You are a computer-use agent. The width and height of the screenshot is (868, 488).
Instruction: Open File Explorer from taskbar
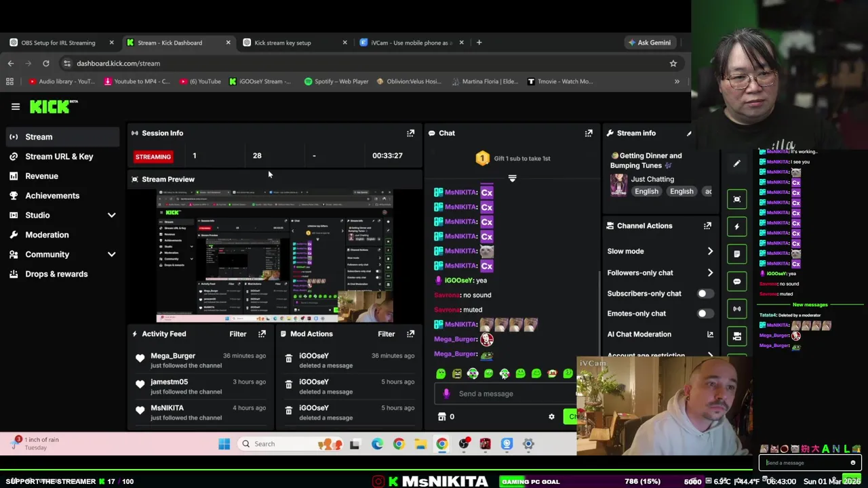pyautogui.click(x=420, y=444)
